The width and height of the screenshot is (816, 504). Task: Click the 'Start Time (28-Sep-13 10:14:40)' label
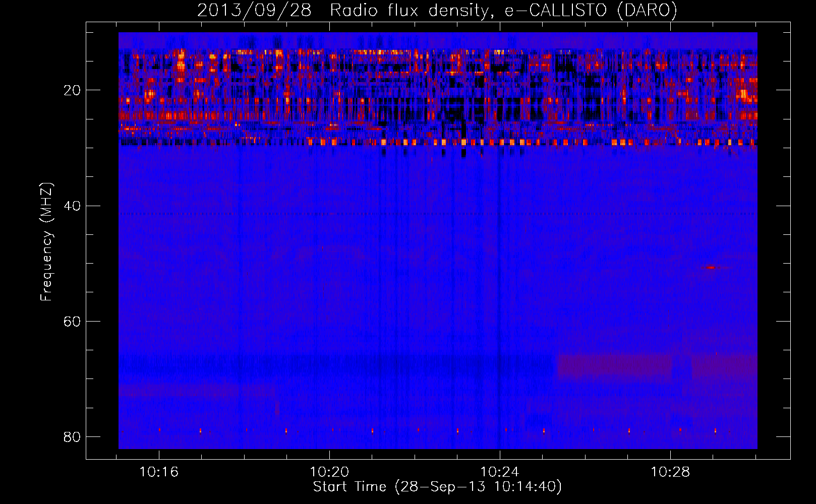click(437, 487)
